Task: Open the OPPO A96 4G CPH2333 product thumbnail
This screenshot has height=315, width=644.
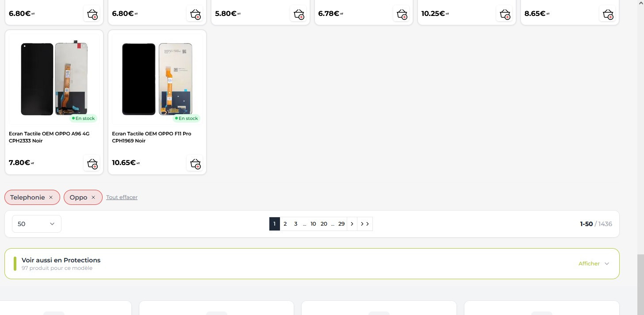Action: (x=54, y=78)
